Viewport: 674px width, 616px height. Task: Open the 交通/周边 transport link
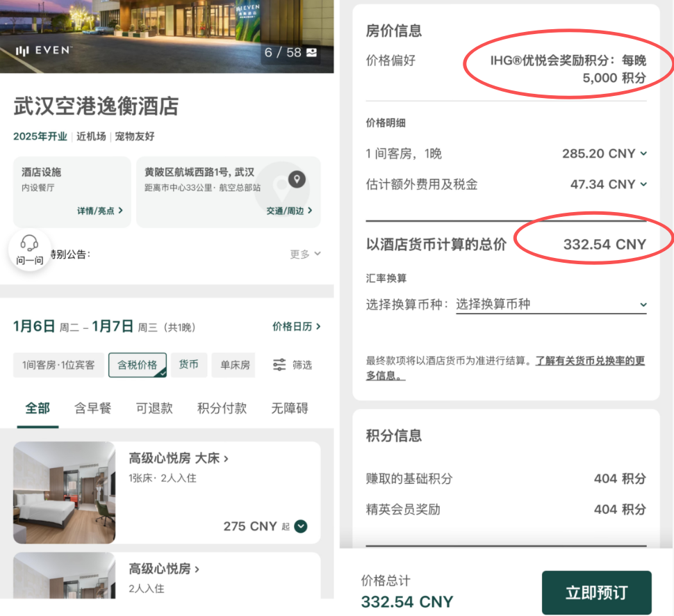(289, 211)
